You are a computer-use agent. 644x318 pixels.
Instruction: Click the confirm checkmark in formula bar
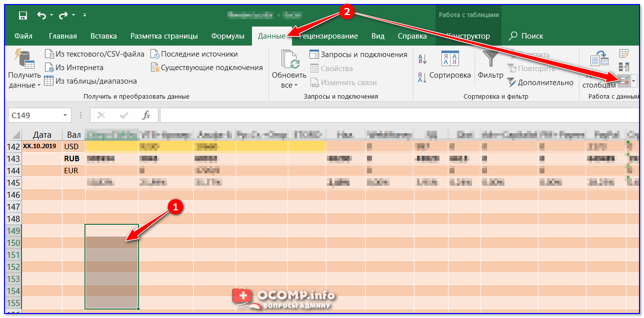click(124, 115)
